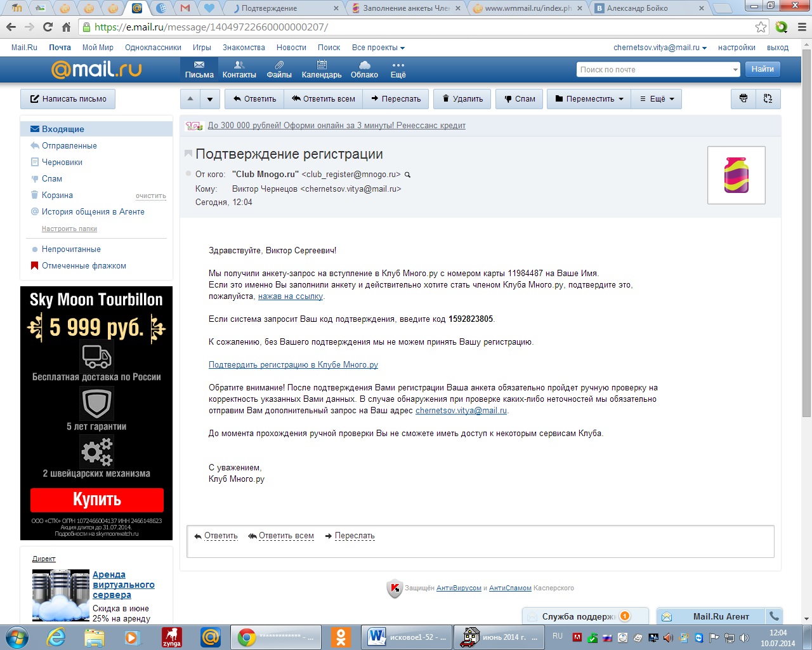
Task: Click the magnifier icon beside sender address
Action: (408, 175)
